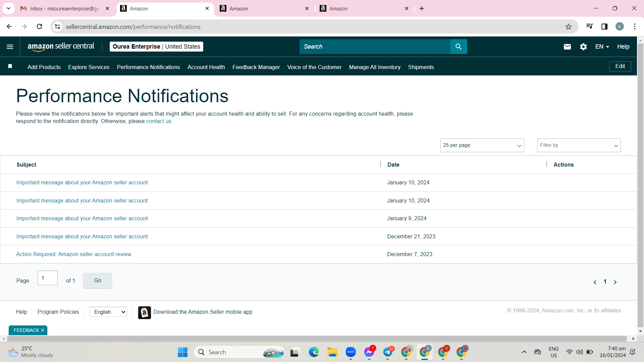Open the settings gear icon
This screenshot has height=362, width=644.
tap(583, 47)
